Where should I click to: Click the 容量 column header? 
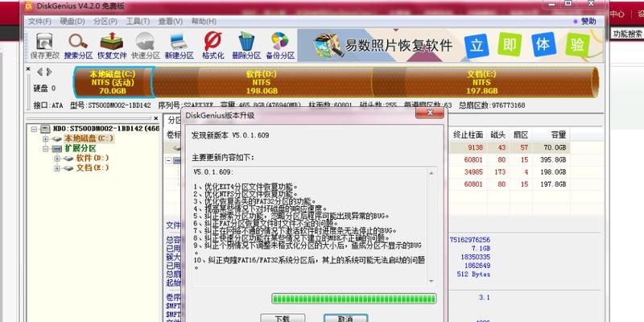551,134
